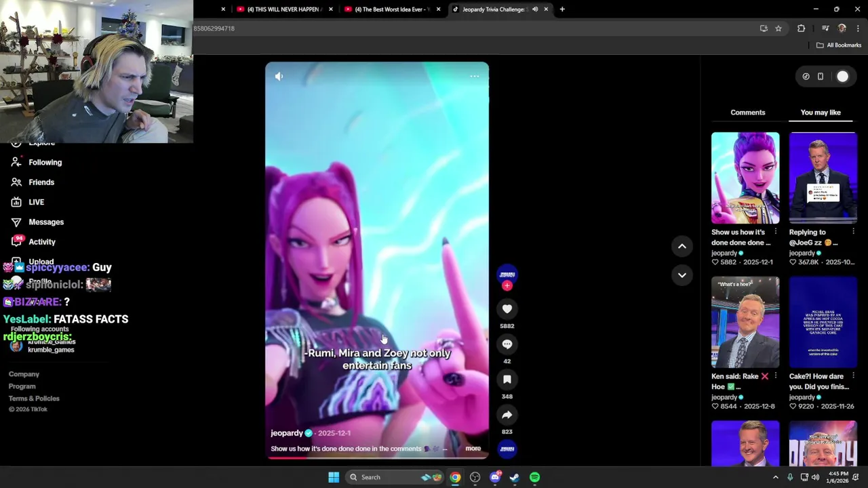Open options for the 'Ken said: Rake Hoe' card
Viewport: 868px width, 488px height.
click(776, 376)
